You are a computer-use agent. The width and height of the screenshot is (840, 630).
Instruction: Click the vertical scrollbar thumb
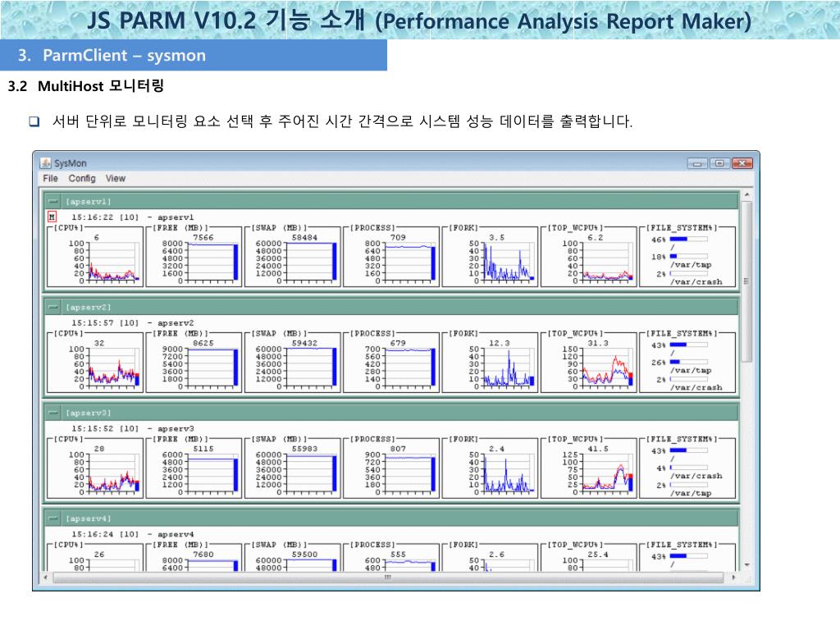tap(746, 281)
